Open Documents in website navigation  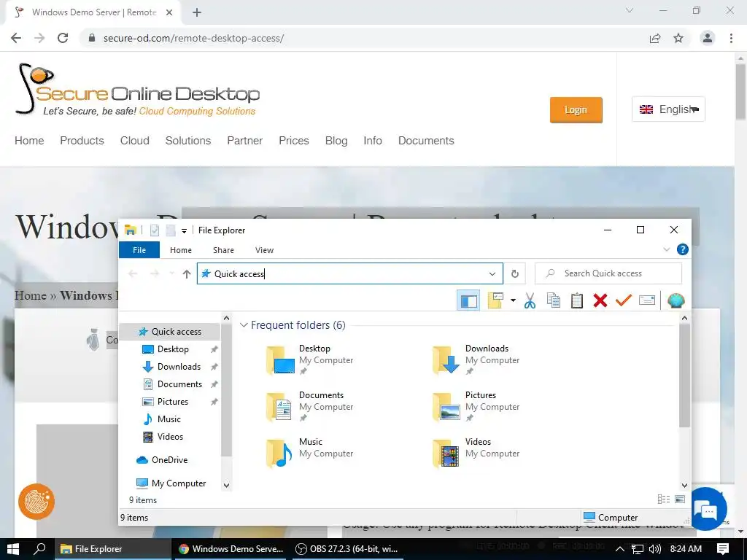tap(426, 141)
